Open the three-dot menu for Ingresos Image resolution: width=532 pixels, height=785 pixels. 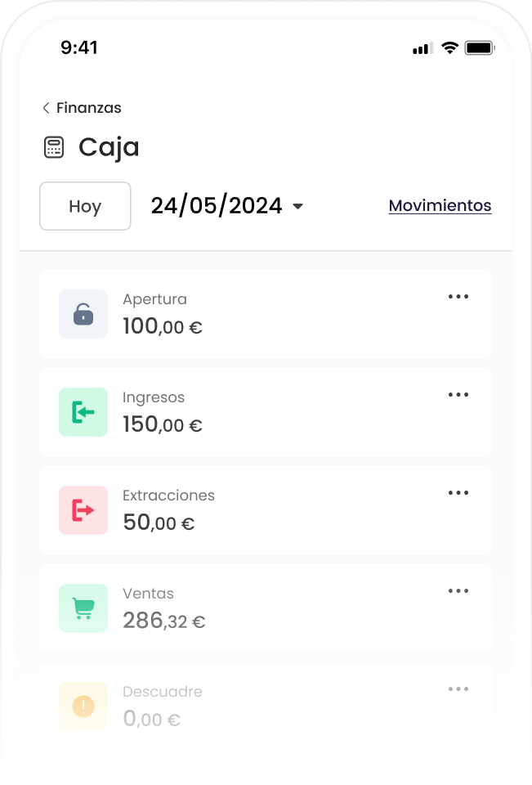point(458,395)
